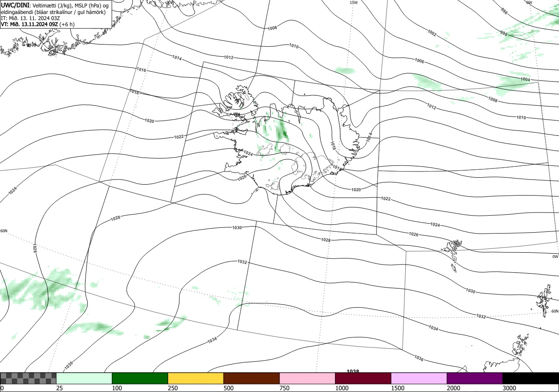This screenshot has width=559, height=392.
Task: Click the "998" isobar label
Action: (504, 33)
